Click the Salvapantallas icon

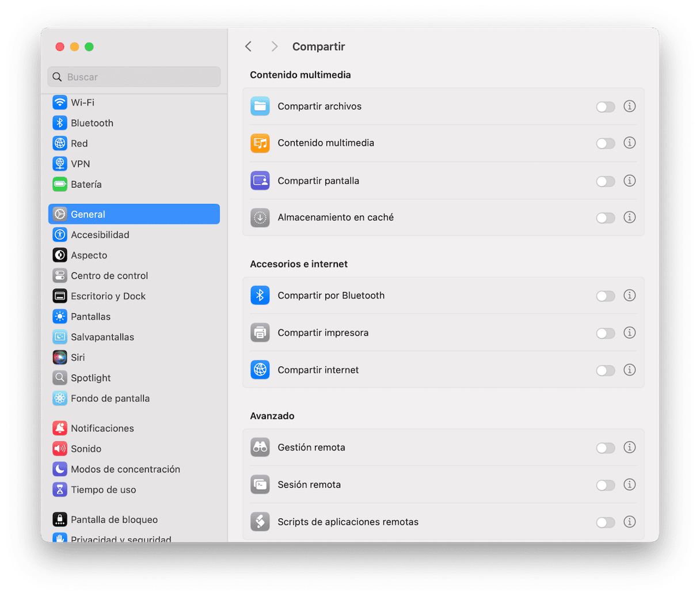click(x=60, y=337)
